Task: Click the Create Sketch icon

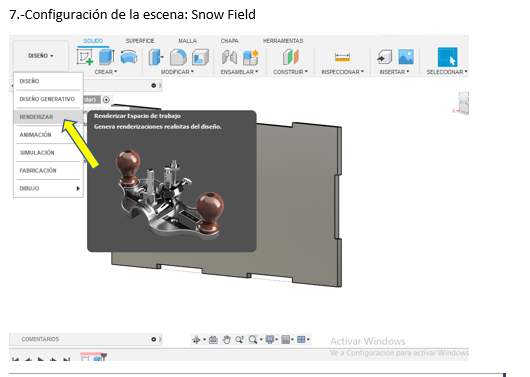Action: 85,57
